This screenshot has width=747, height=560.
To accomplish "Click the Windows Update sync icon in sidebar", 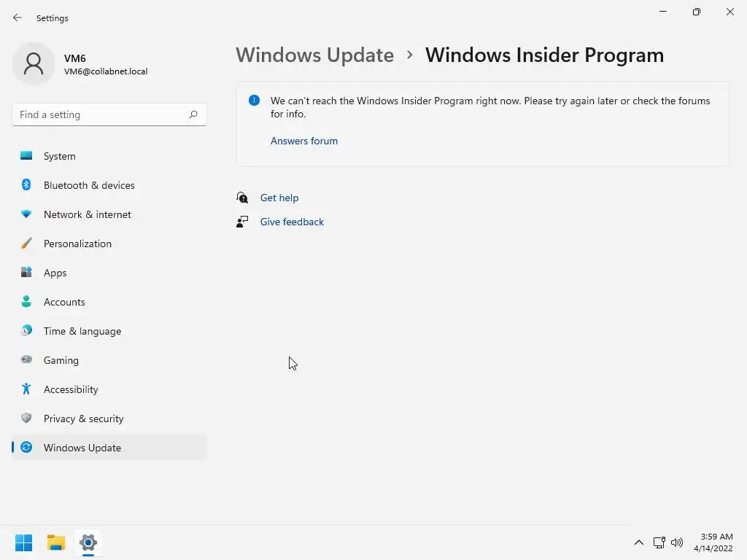I will 26,447.
